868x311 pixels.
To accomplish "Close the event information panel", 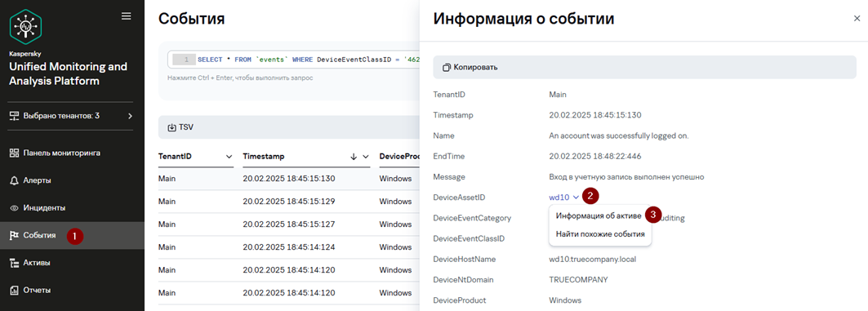I will (x=857, y=18).
